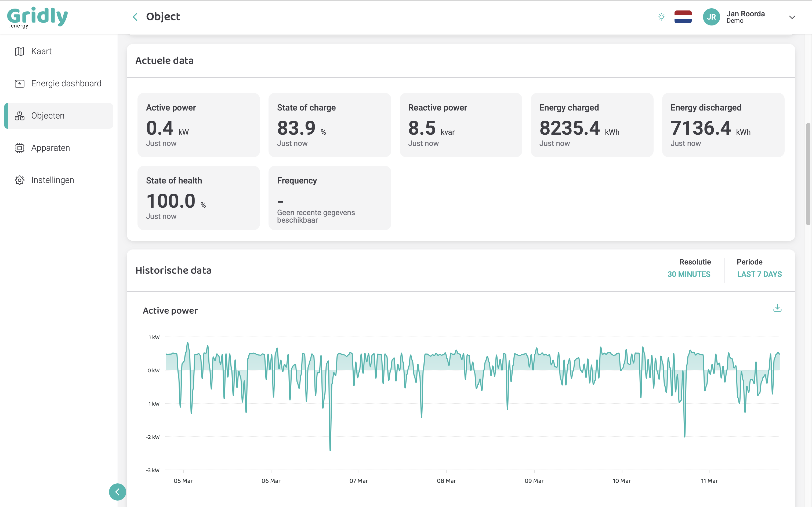Click the State of charge card
812x507 pixels.
(x=329, y=125)
